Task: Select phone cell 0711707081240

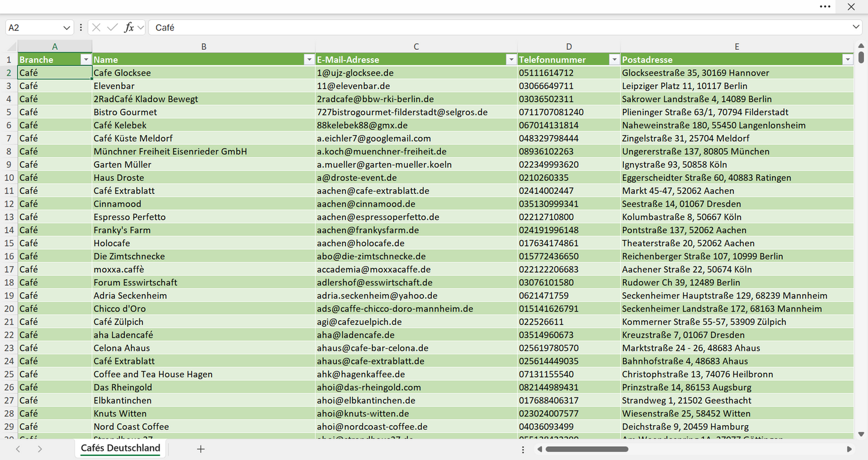Action: tap(569, 112)
